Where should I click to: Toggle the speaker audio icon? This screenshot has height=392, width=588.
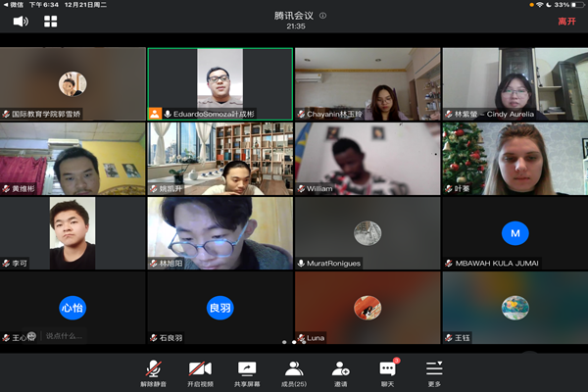tap(20, 21)
